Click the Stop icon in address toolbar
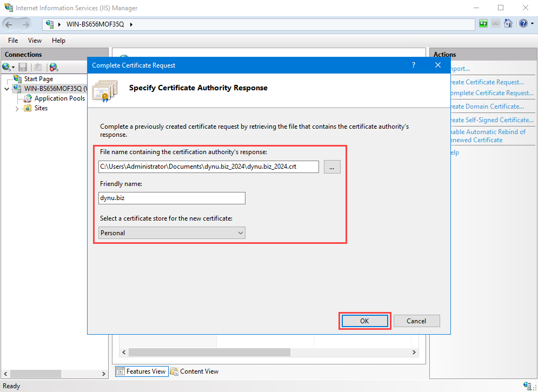Image resolution: width=538 pixels, height=392 pixels. [495, 24]
